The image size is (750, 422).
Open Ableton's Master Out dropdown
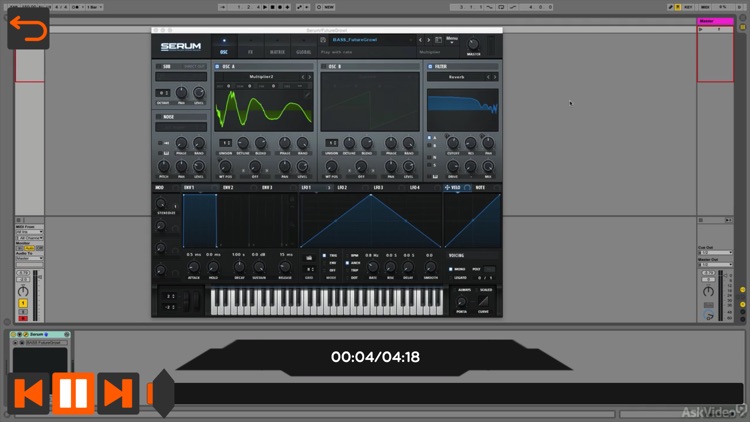coord(715,265)
